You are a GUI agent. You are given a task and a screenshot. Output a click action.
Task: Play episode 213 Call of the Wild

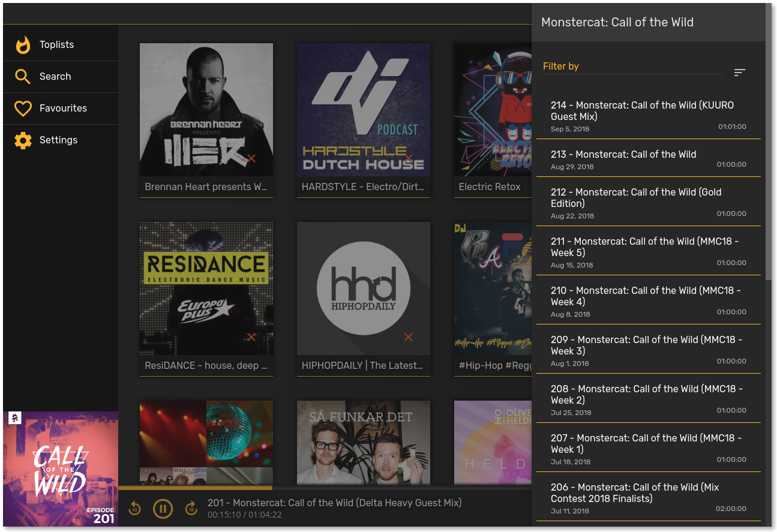[x=648, y=158]
